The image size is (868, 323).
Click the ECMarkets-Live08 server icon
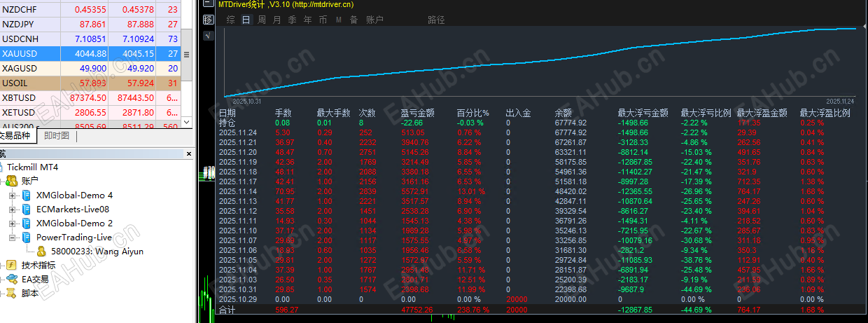click(x=27, y=209)
